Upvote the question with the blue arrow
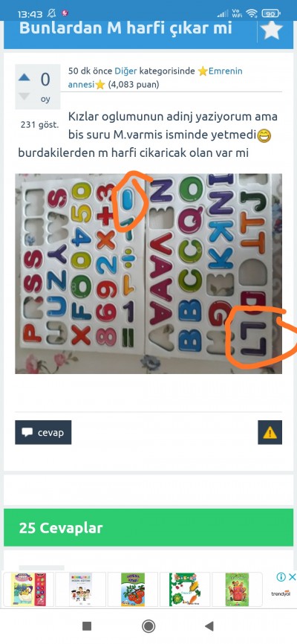The height and width of the screenshot is (644, 297). [25, 77]
